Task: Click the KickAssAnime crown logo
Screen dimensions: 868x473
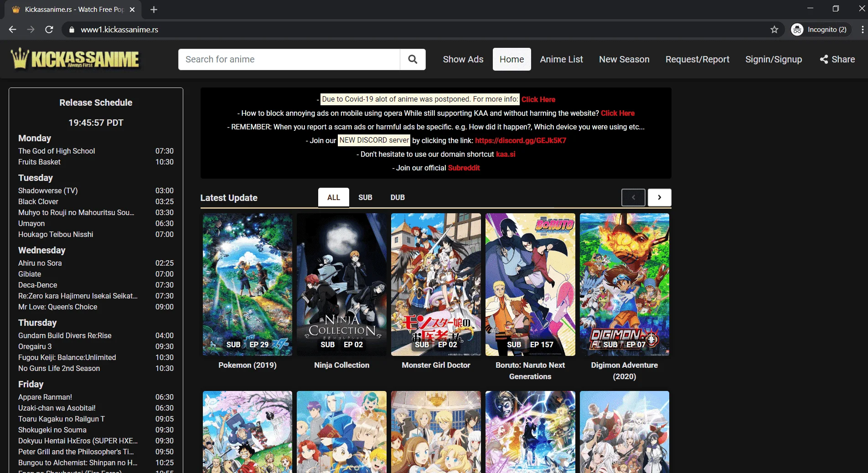Action: (x=75, y=59)
